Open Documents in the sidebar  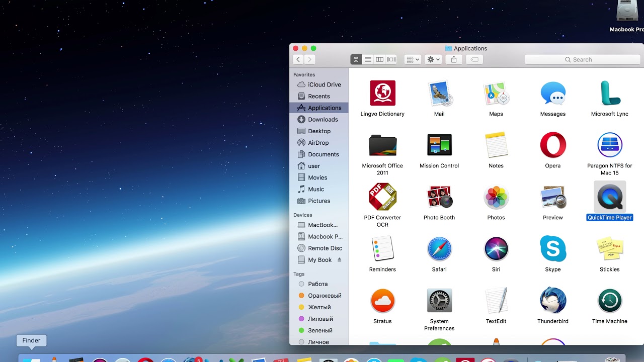click(319, 154)
